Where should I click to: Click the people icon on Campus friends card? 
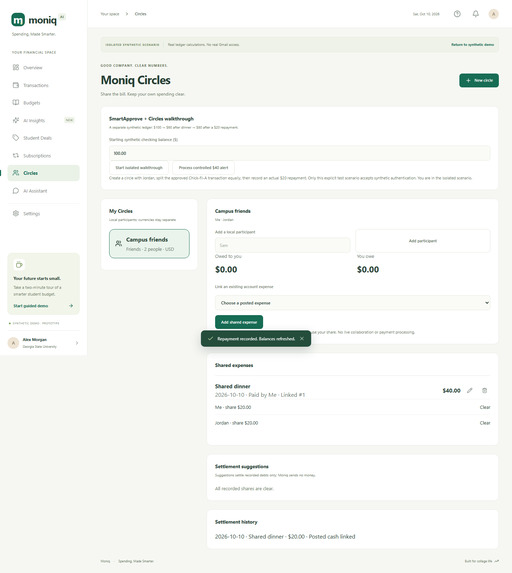coord(118,244)
